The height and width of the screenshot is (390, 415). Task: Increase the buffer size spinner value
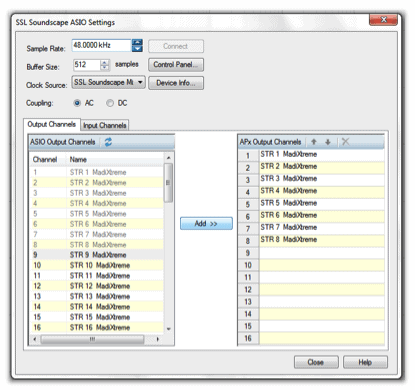105,62
